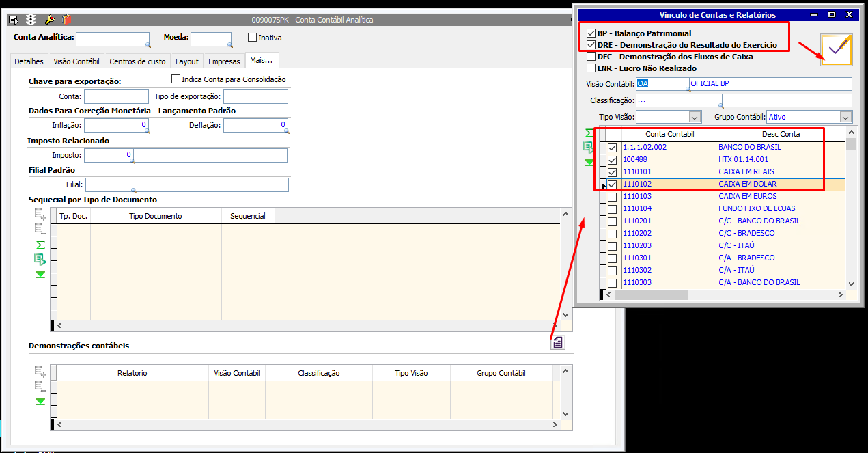
Task: Click the Relatorio column header
Action: point(132,373)
